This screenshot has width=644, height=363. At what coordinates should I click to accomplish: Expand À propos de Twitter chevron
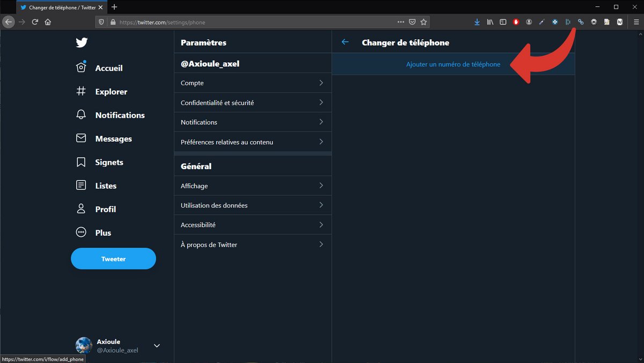[321, 244]
